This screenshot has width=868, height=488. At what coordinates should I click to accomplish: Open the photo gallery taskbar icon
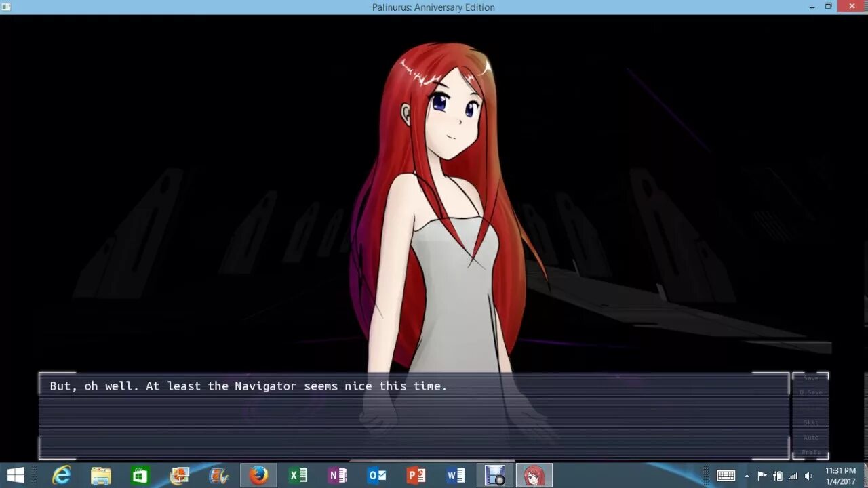(x=180, y=476)
